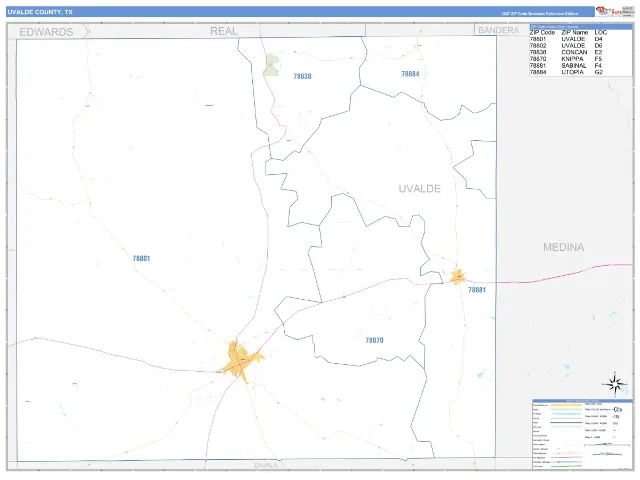Click the orange line sample in legend
640x480 pixels.
566,405
